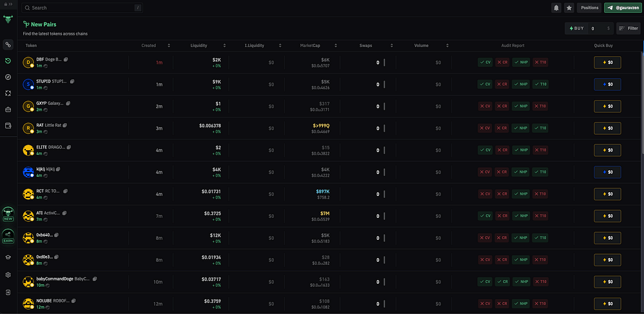Toggle the CV audit badge for DBF
This screenshot has width=644, height=314.
[x=486, y=63]
